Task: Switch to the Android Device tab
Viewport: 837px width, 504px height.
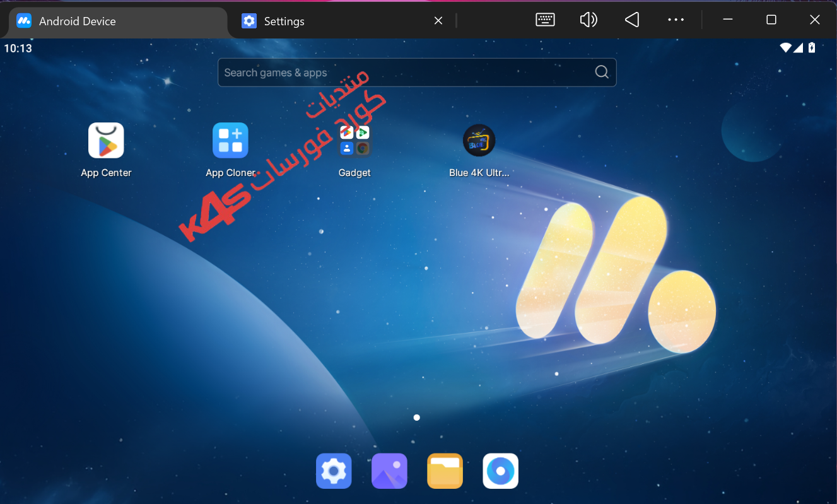Action: click(117, 21)
